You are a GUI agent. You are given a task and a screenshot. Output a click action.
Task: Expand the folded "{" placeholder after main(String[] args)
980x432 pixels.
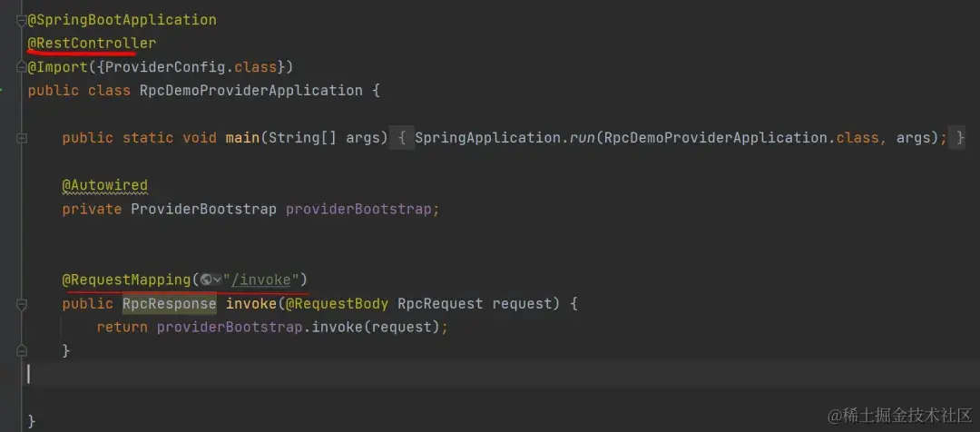click(x=402, y=138)
